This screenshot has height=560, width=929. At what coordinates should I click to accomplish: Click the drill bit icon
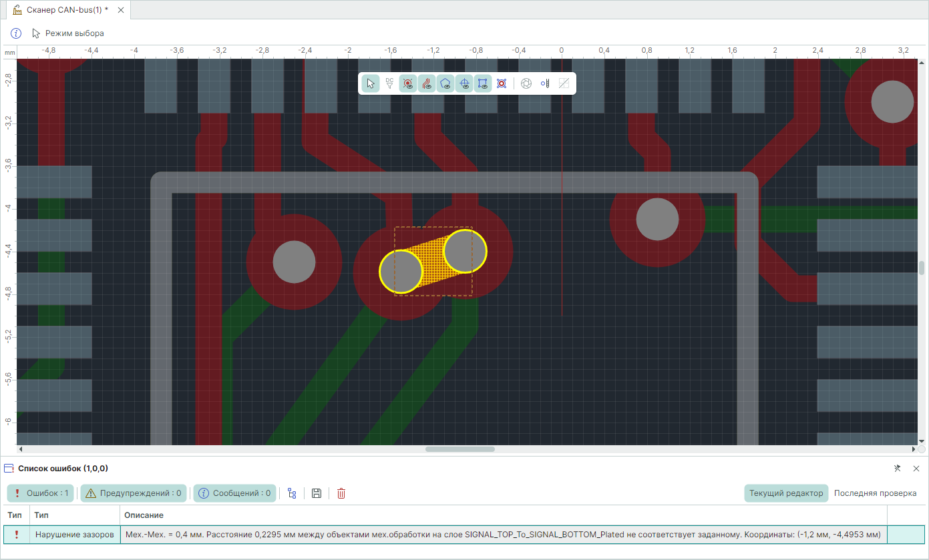[x=545, y=83]
